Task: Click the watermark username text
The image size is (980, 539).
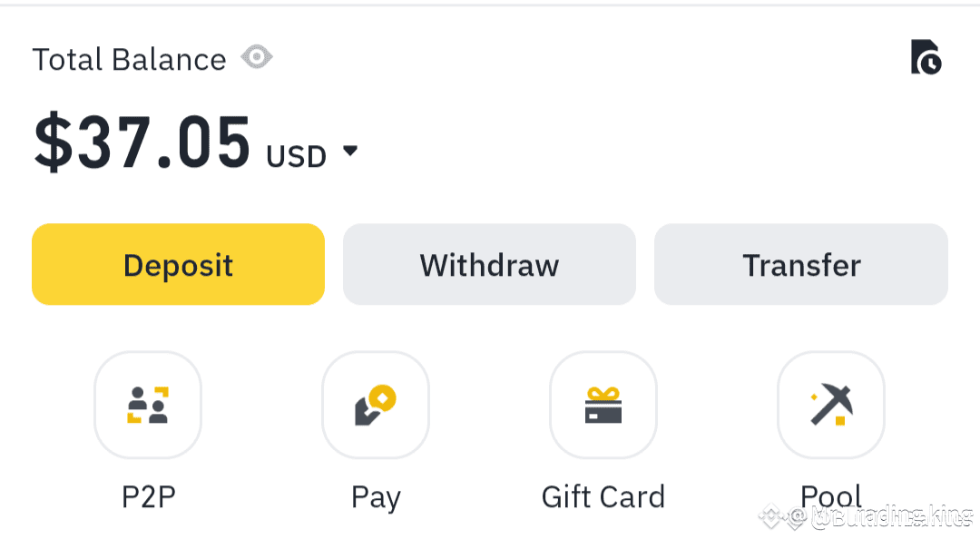Action: 891,517
